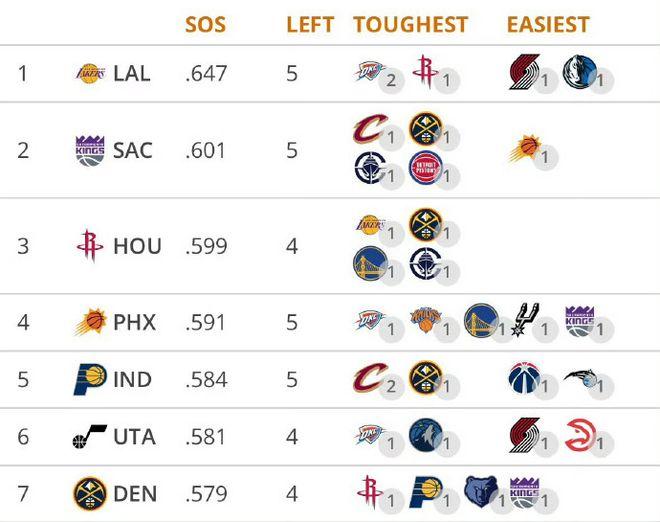Click the Trail Blazers logo in the Lakers row
Screen dimensions: 660x522
pyautogui.click(x=524, y=72)
